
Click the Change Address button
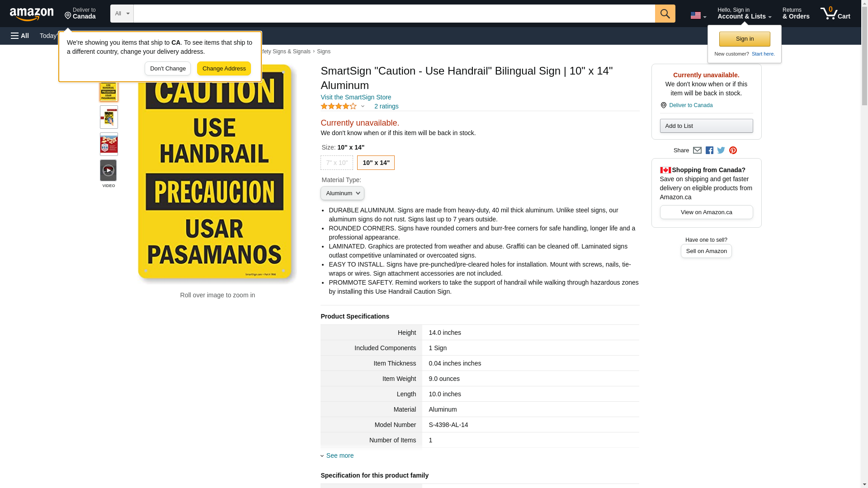224,69
